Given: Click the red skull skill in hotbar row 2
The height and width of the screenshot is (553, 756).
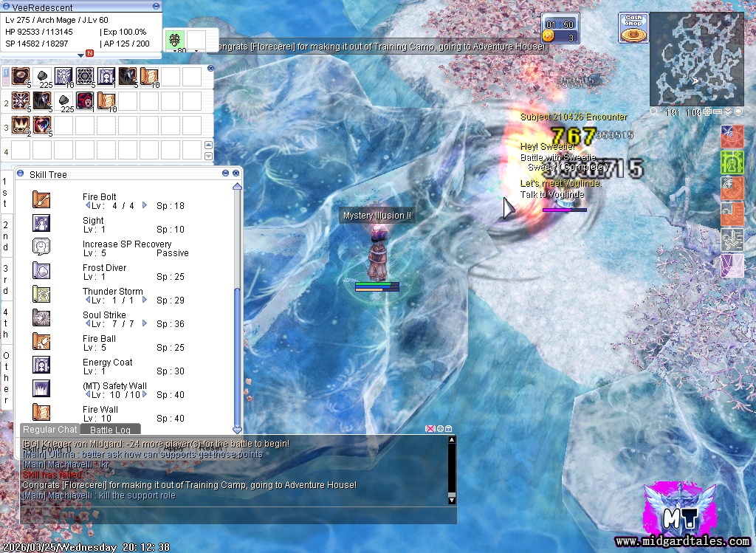Looking at the screenshot, I should (x=85, y=100).
